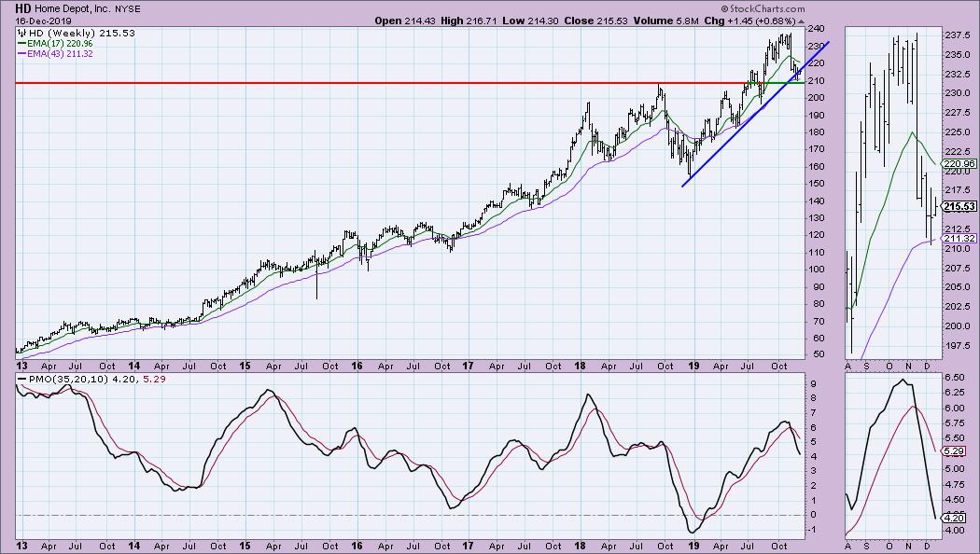
Task: Click the 240 label on the price axis
Action: [815, 29]
